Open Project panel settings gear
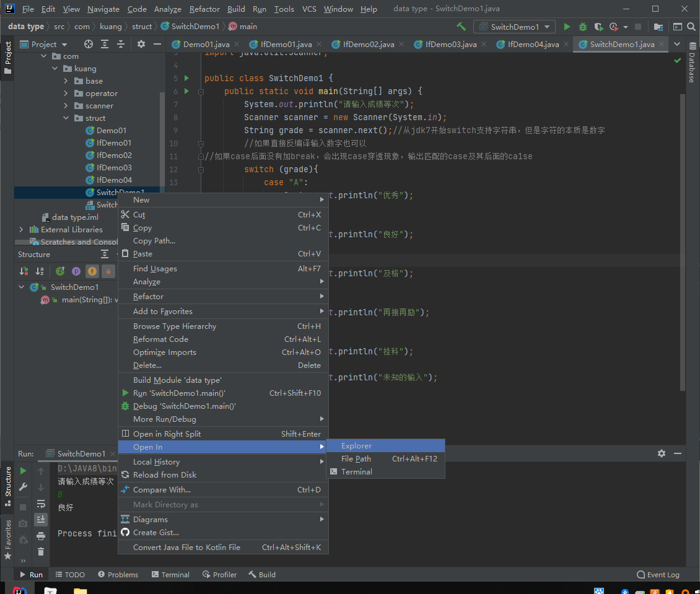 141,44
